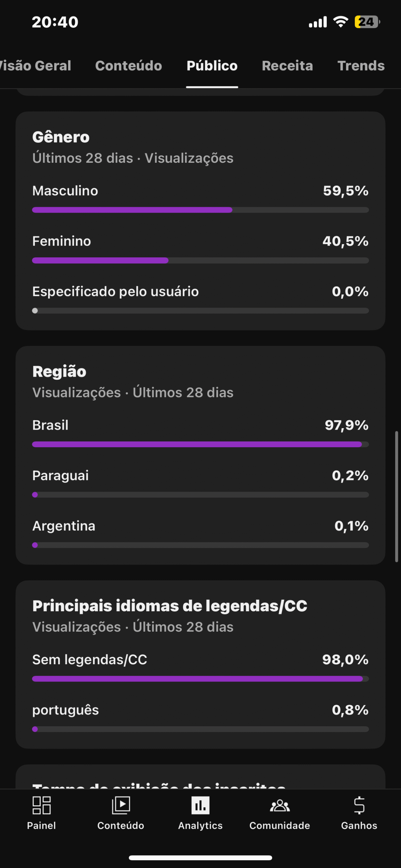The width and height of the screenshot is (401, 868).
Task: Tap the Ganhos dollar sign icon
Action: tap(359, 806)
